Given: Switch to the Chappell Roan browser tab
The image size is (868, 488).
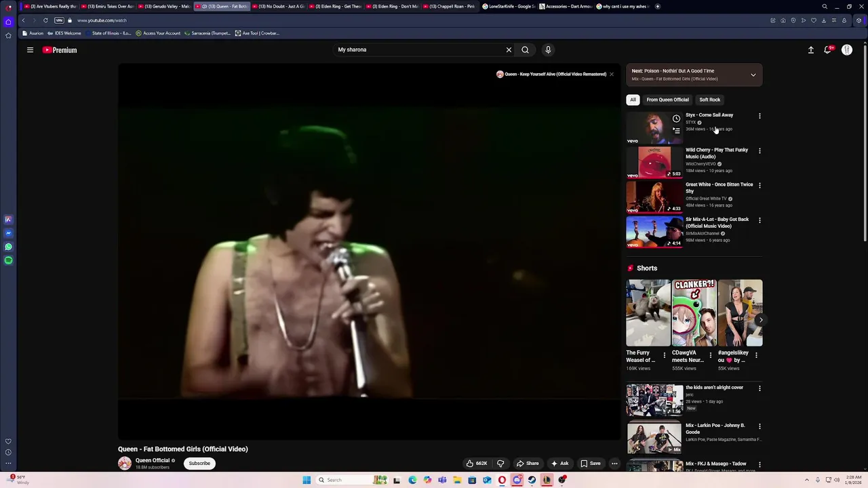Looking at the screenshot, I should (451, 6).
